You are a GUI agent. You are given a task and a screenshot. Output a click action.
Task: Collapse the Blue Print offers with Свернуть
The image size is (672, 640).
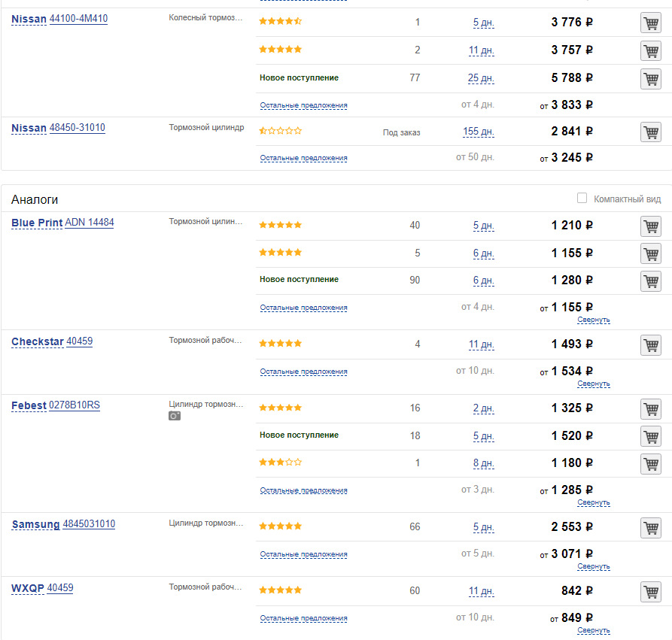(x=593, y=320)
